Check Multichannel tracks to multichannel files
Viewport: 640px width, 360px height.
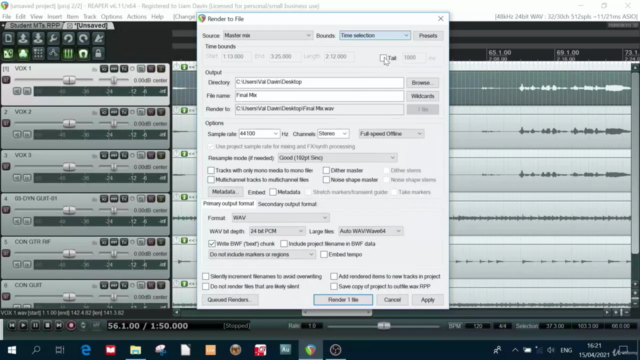coord(211,180)
